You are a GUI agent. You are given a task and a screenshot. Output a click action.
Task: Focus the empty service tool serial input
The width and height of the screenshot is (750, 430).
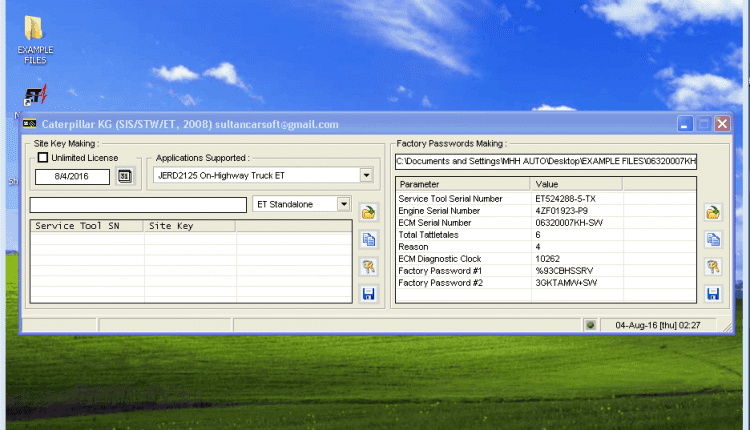tap(138, 205)
